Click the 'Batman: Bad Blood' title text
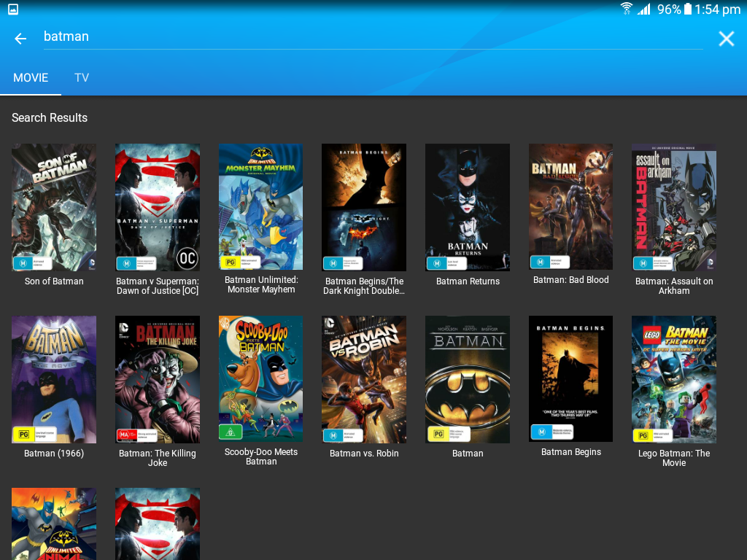Screen dimensions: 747x560 pos(570,280)
